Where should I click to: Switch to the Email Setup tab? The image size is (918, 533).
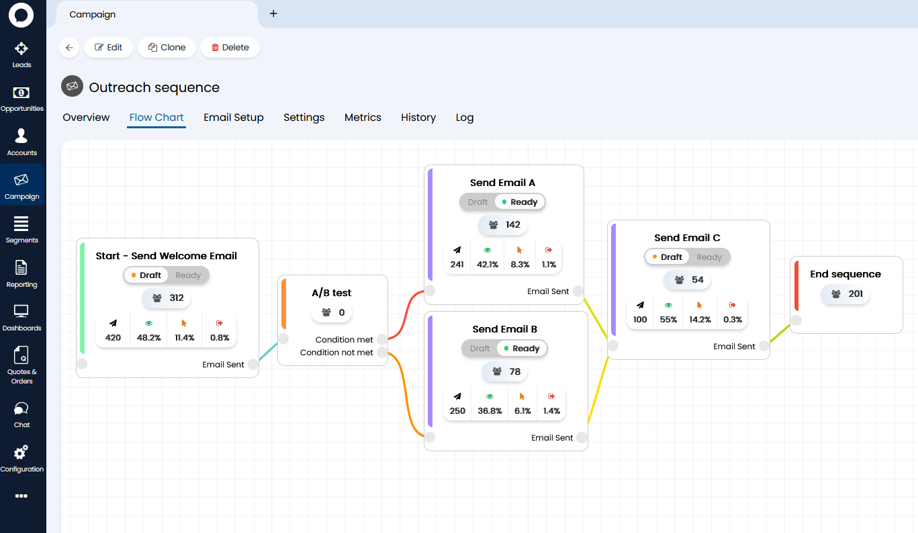coord(233,118)
